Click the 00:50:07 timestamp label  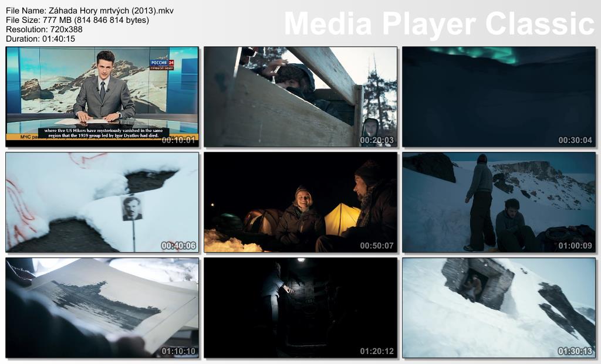(x=377, y=246)
